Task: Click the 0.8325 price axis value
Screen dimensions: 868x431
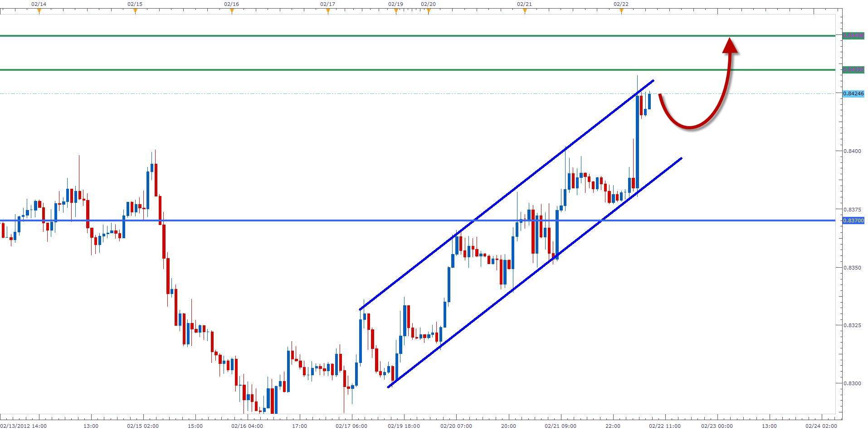Action: (x=851, y=325)
